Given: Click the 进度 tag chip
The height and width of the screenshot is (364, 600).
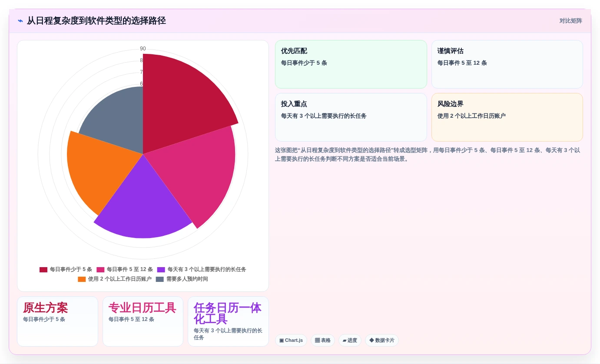Looking at the screenshot, I should [x=350, y=341].
